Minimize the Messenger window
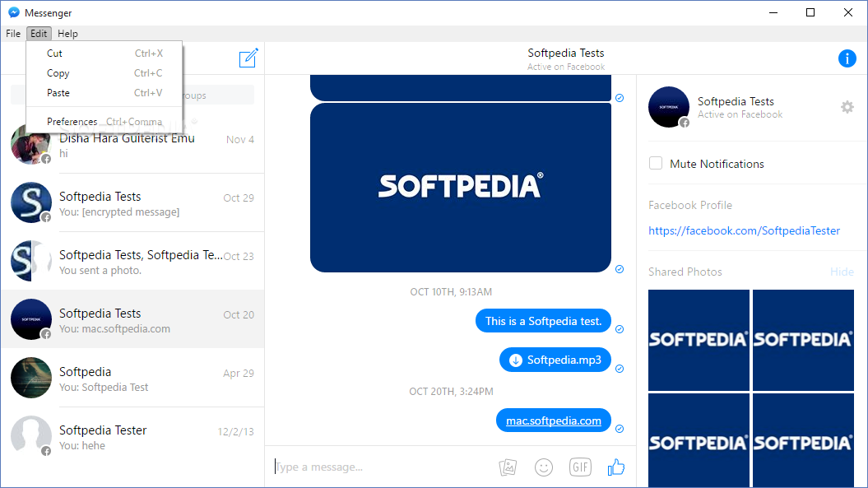Viewport: 868px width, 488px height. [x=773, y=12]
